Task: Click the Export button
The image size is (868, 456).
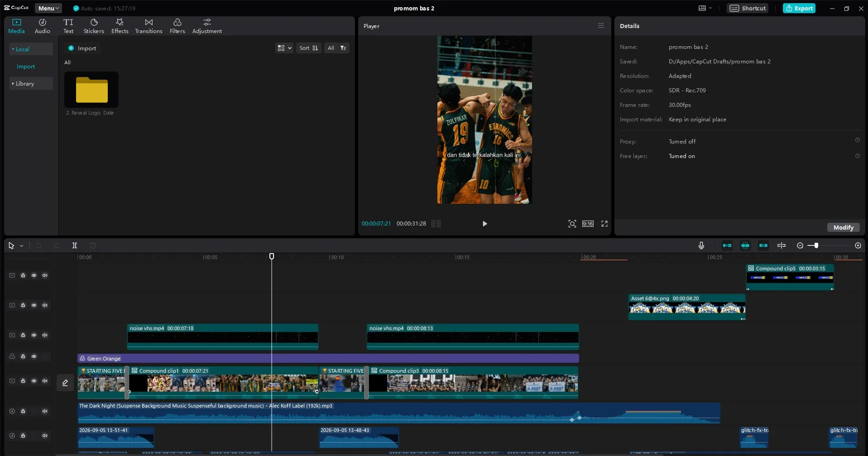Action: pyautogui.click(x=799, y=8)
